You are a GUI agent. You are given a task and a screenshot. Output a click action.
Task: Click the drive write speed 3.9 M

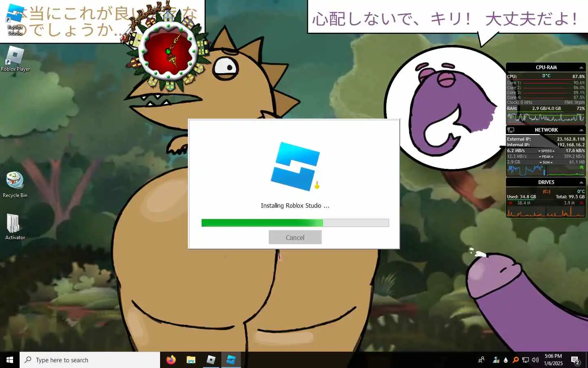coord(569,203)
